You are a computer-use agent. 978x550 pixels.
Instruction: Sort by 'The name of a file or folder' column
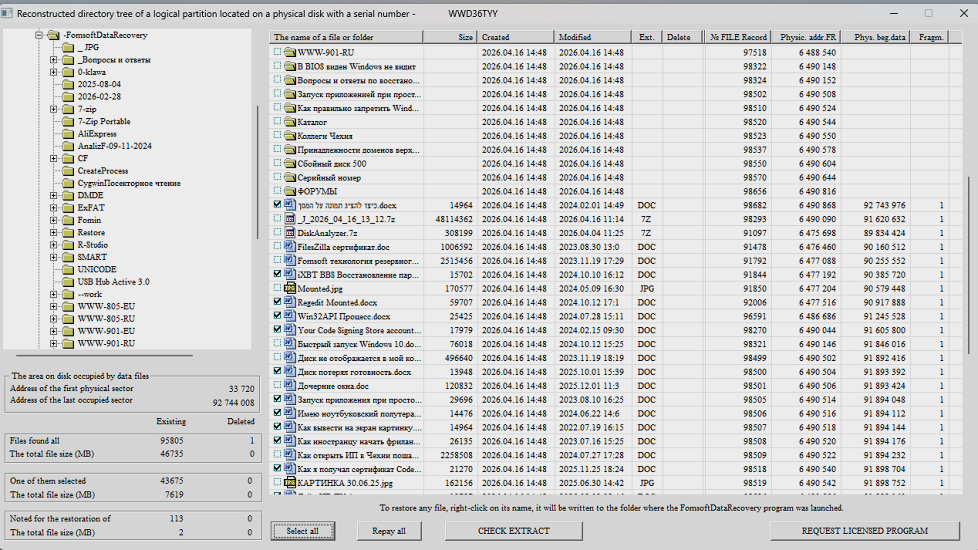tap(346, 37)
